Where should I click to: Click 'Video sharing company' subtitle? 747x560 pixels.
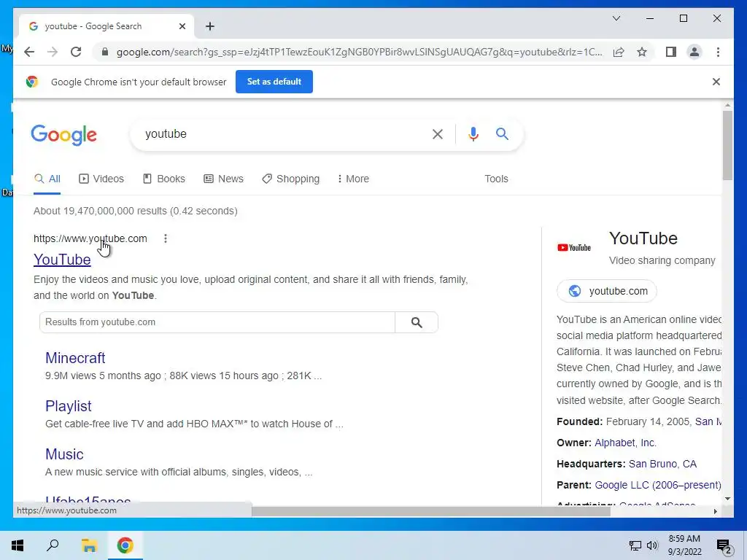click(x=662, y=260)
